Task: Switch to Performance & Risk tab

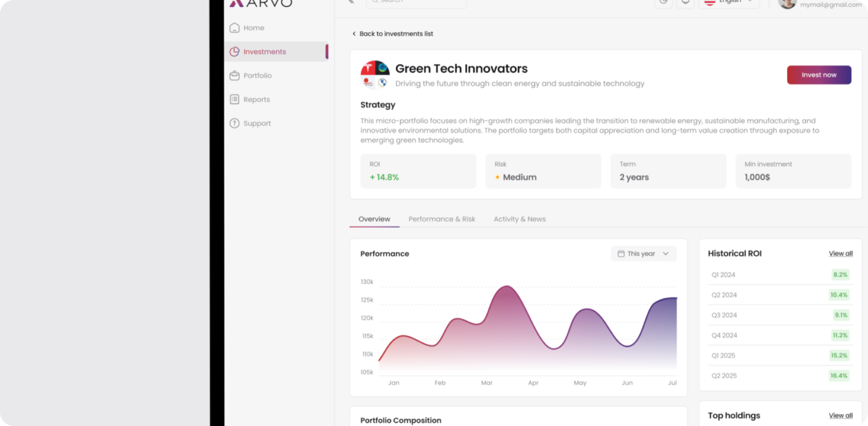Action: pyautogui.click(x=442, y=219)
